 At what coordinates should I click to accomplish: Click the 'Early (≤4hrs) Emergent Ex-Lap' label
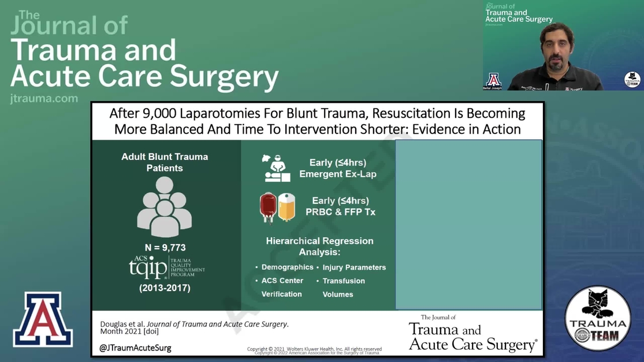[337, 168]
